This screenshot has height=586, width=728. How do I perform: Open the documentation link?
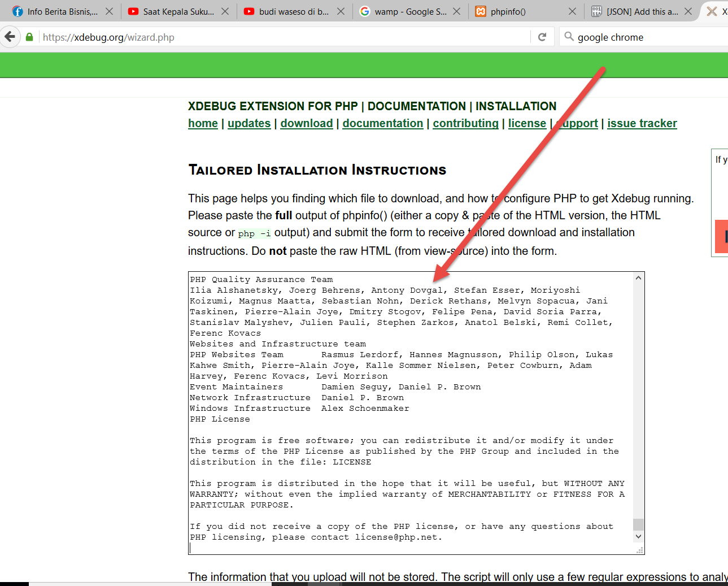coord(383,123)
